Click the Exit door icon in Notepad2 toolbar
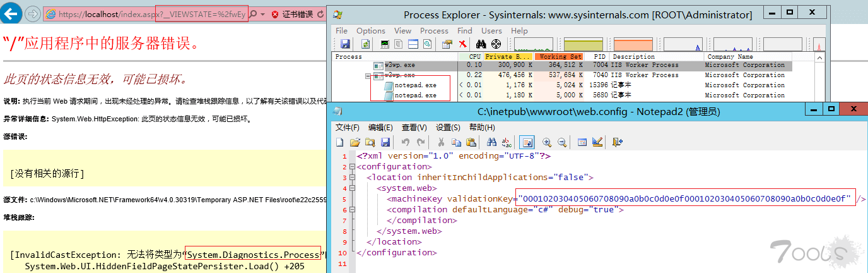Image resolution: width=868 pixels, height=273 pixels. tap(617, 142)
